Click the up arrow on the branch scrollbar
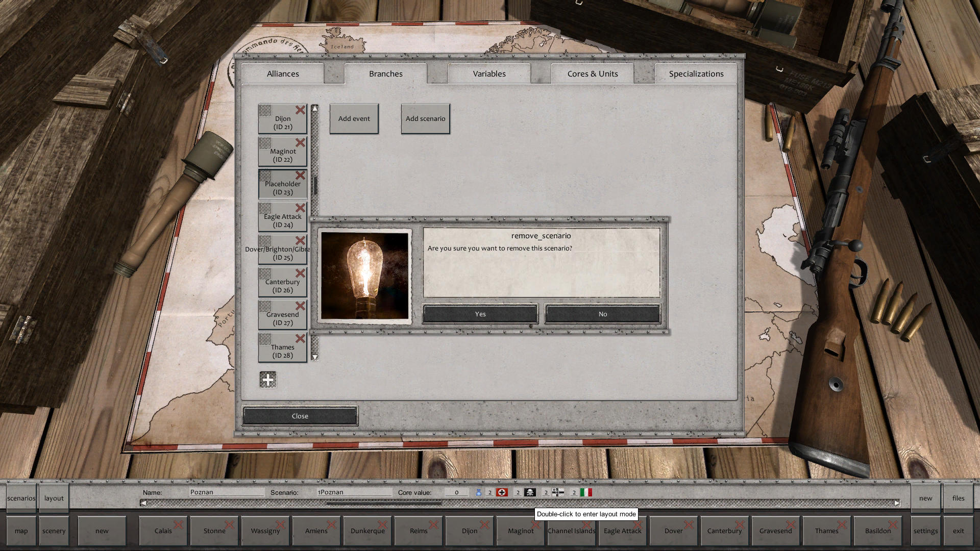The height and width of the screenshot is (551, 980). pyautogui.click(x=315, y=109)
